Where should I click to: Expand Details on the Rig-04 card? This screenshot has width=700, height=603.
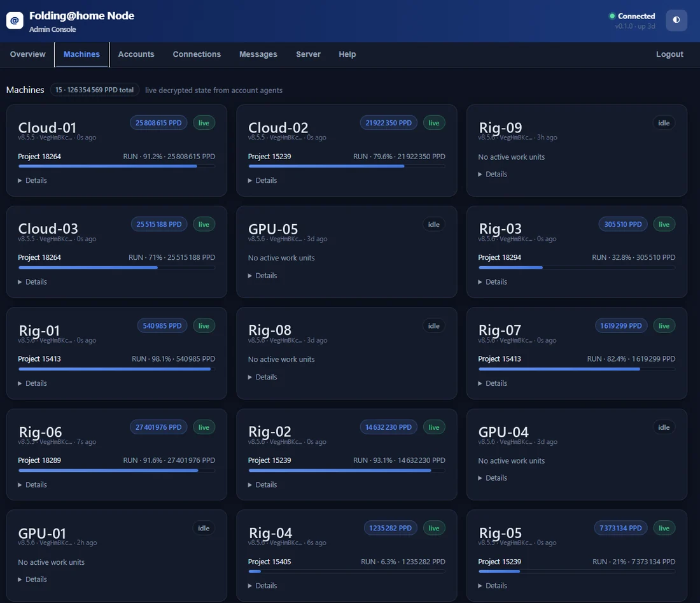coord(262,586)
